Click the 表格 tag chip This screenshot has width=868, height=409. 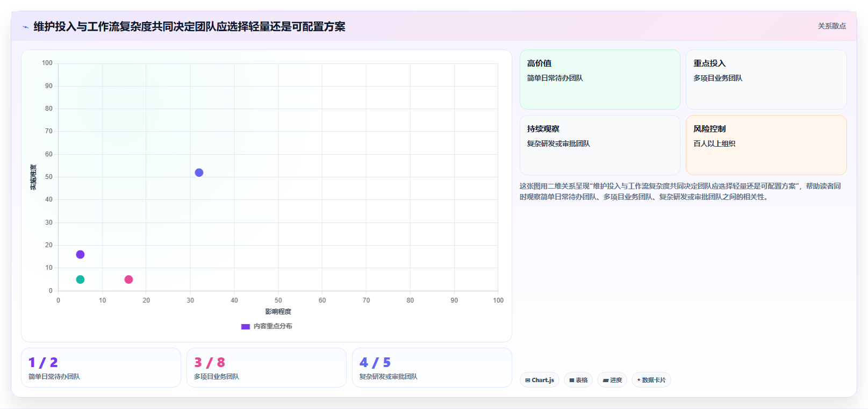coord(578,380)
